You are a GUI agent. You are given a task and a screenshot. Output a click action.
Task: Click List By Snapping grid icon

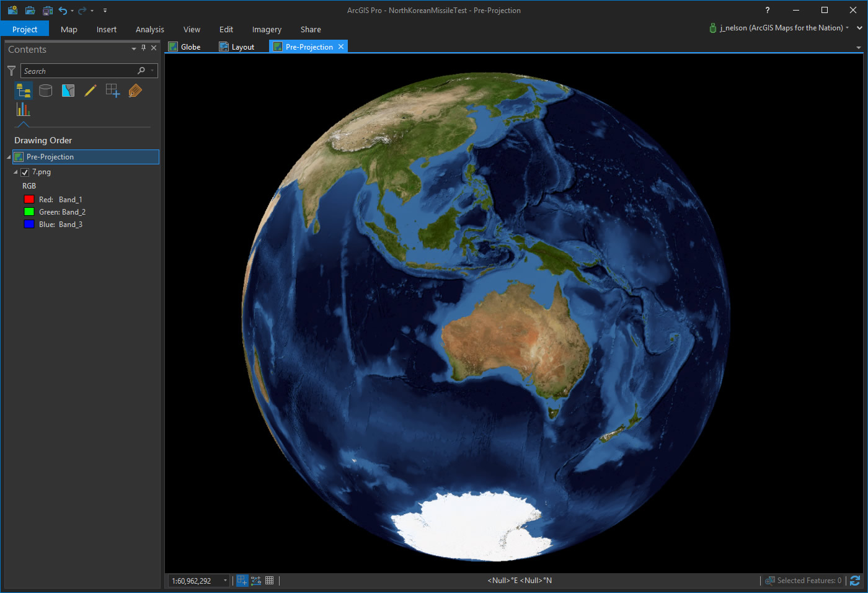tap(112, 91)
